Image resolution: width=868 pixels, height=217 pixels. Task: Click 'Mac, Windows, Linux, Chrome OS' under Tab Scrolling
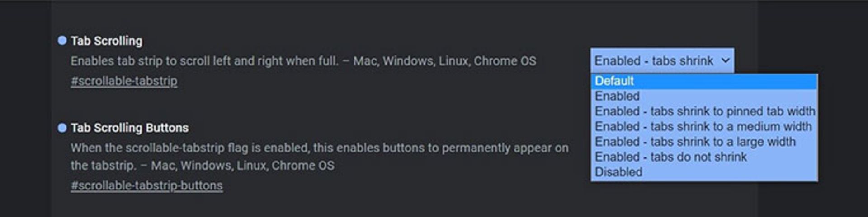pos(444,61)
